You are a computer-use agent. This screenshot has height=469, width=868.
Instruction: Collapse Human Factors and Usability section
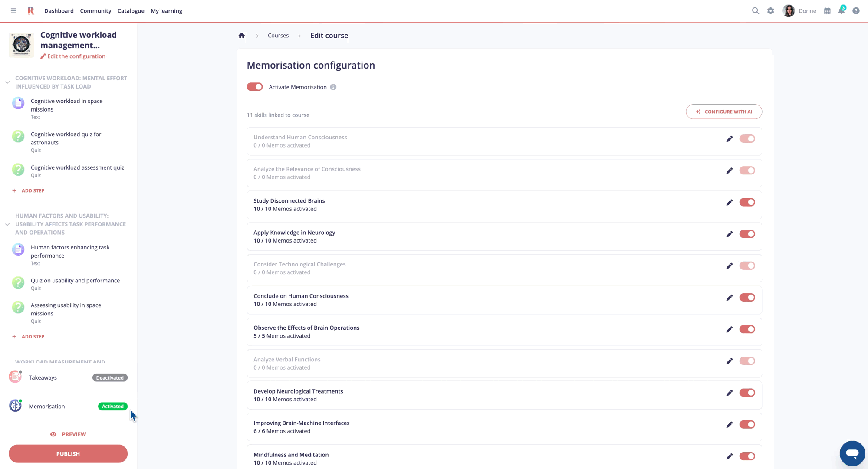tap(7, 224)
